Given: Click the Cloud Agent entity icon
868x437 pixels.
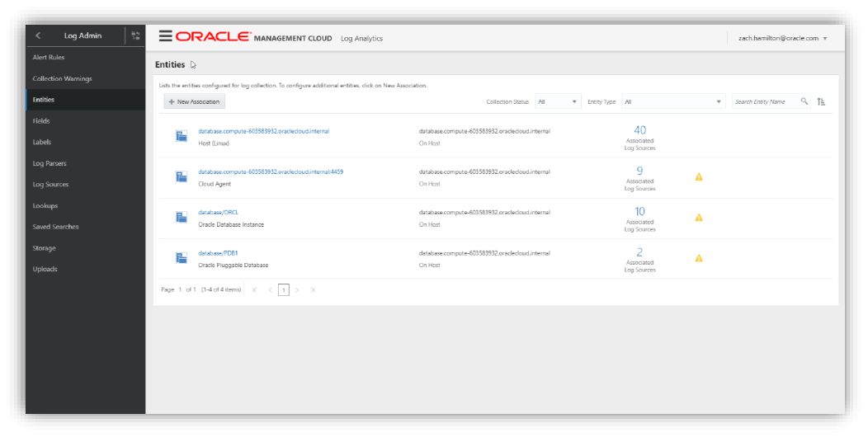Looking at the screenshot, I should [181, 176].
